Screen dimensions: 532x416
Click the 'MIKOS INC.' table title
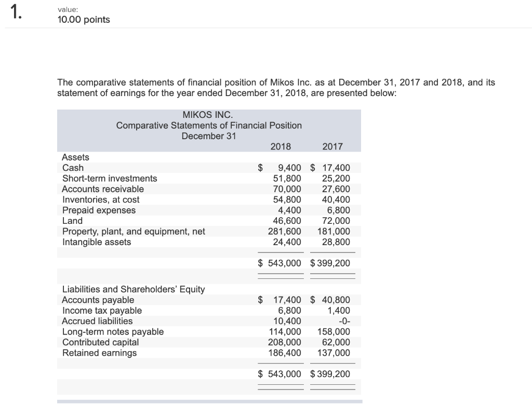click(x=208, y=115)
